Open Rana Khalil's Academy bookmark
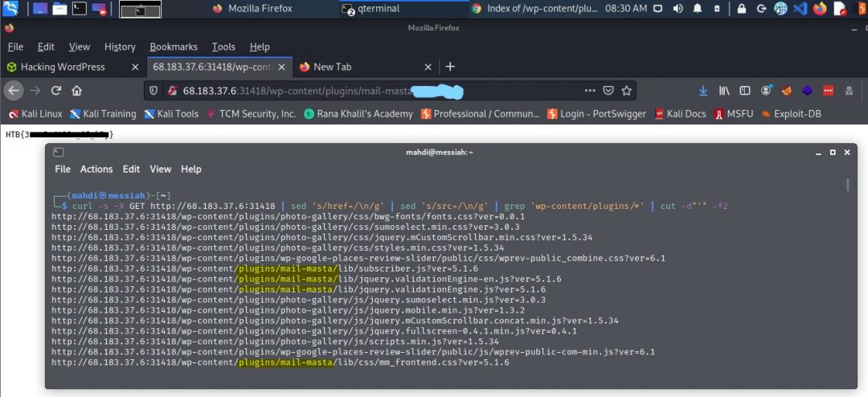 [358, 114]
